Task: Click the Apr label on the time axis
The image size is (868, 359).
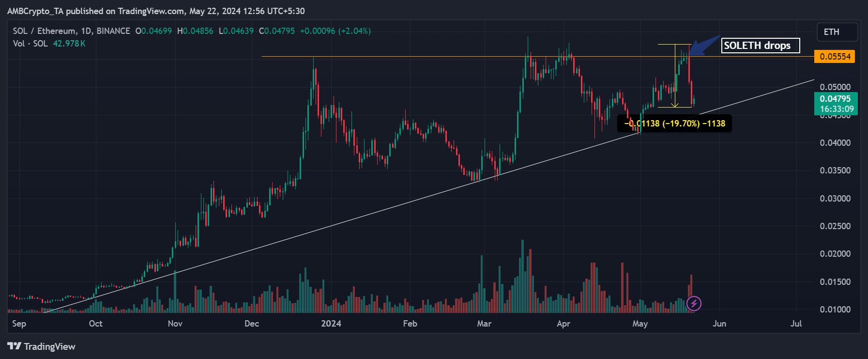Action: [x=563, y=324]
